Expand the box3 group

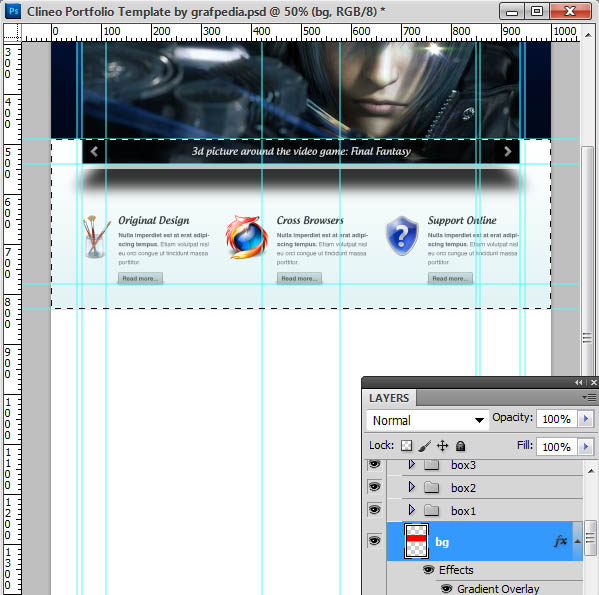(x=411, y=464)
